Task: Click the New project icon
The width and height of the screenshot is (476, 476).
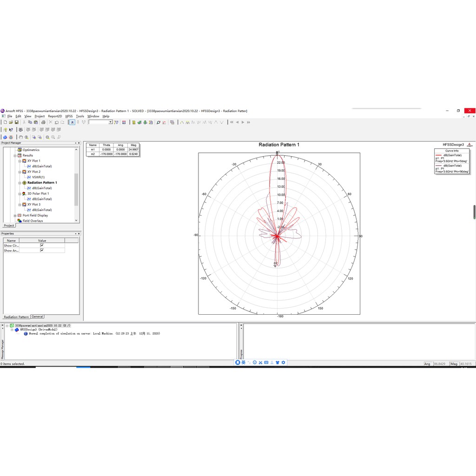Action: pos(5,122)
